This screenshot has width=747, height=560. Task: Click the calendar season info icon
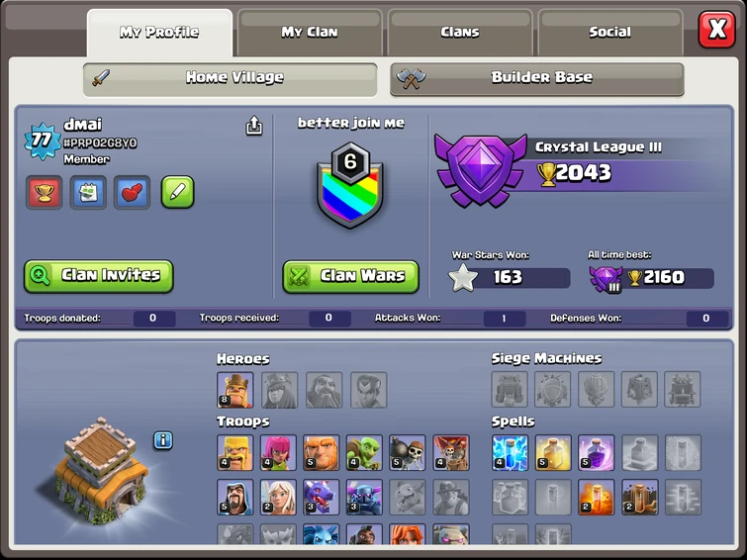click(x=88, y=192)
